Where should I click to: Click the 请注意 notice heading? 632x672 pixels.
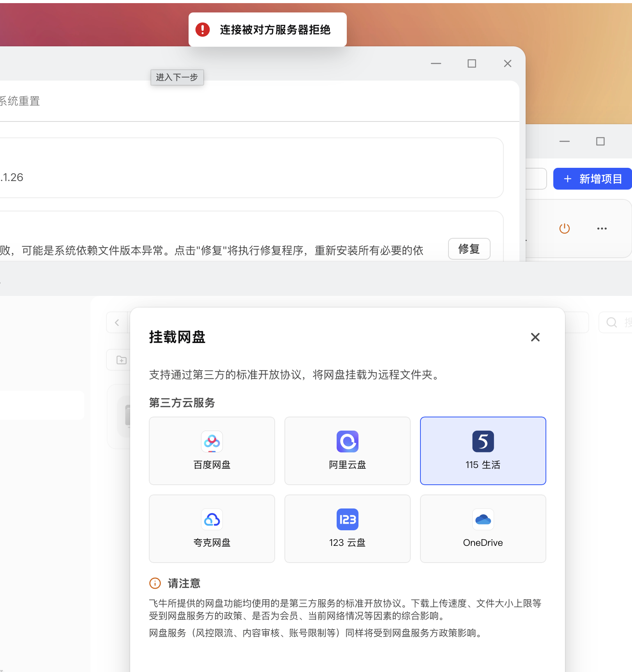click(184, 583)
